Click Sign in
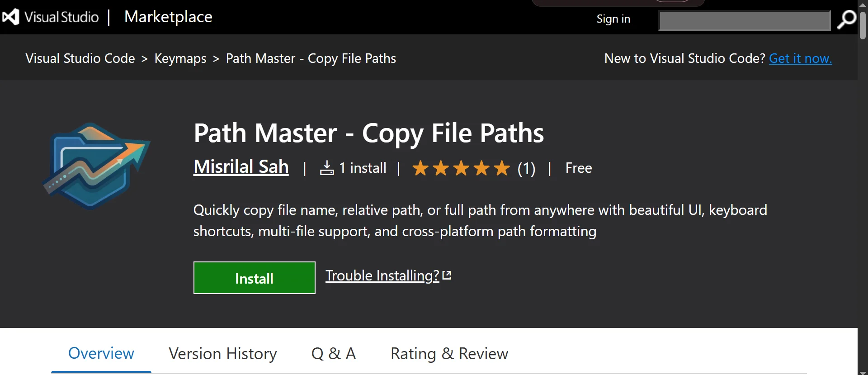Viewport: 868px width, 375px height. coord(613,19)
